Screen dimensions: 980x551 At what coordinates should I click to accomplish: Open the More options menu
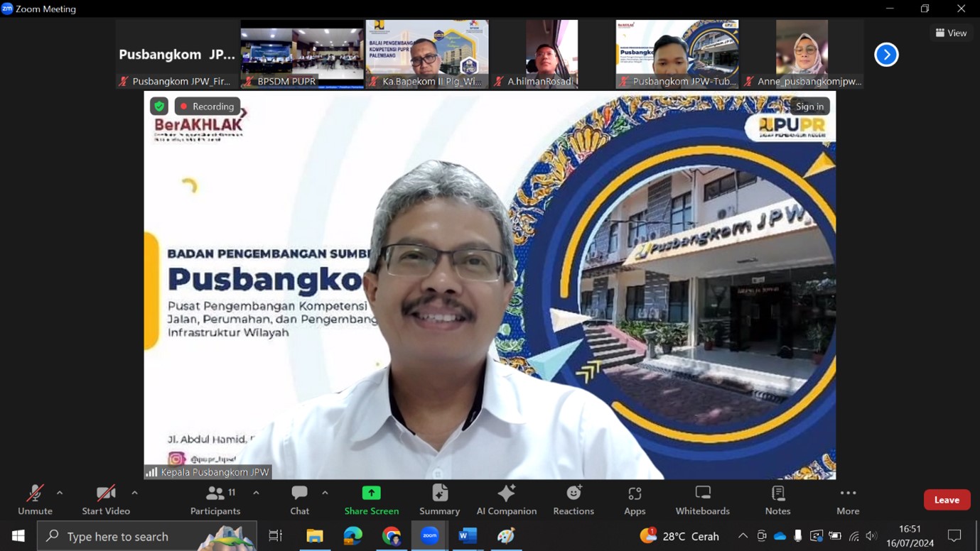tap(848, 500)
